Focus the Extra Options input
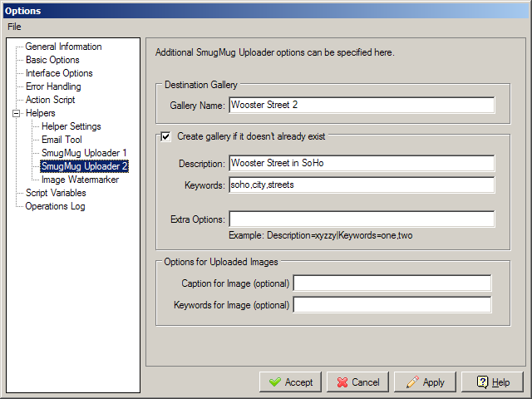Screen dimensions: 532x399 (362, 219)
